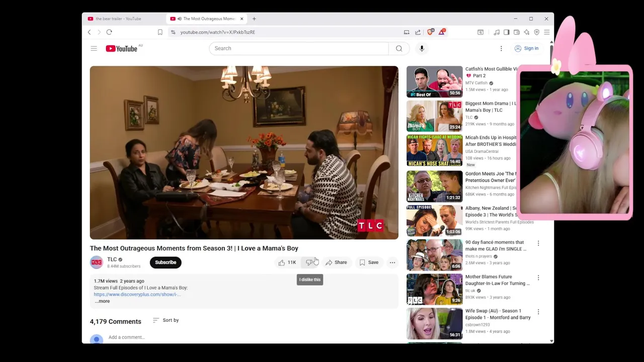
Task: Open Brave Shields lion icon
Action: pos(430,32)
